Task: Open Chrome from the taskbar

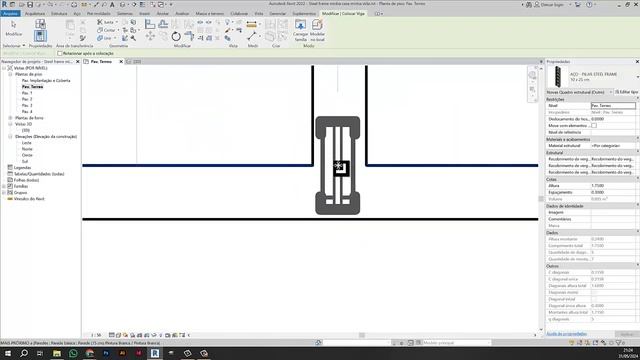Action: click(90, 353)
